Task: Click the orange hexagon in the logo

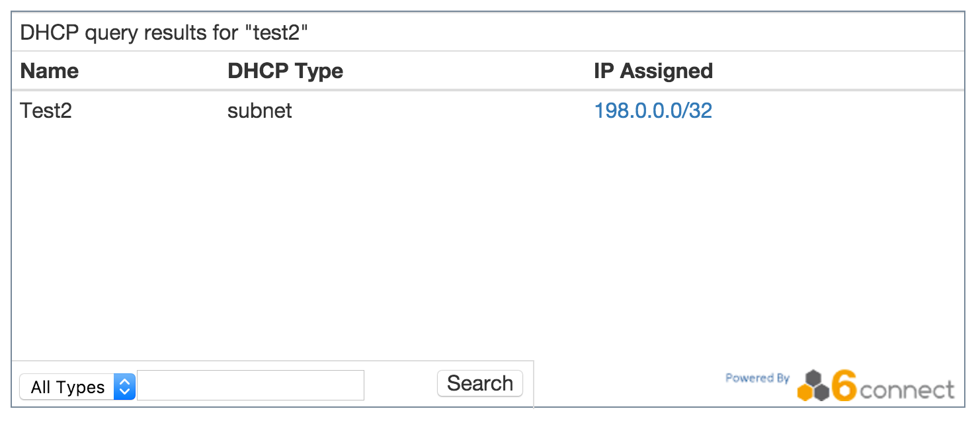Action: [x=805, y=393]
